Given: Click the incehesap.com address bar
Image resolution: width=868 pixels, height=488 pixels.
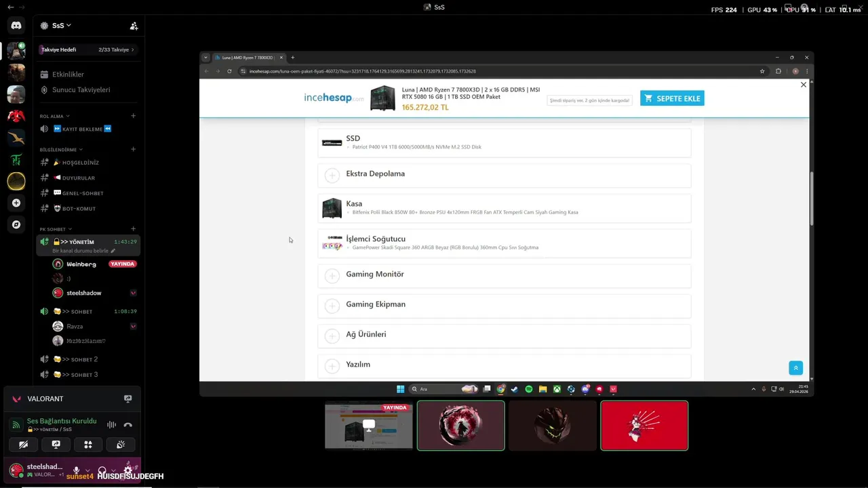Looking at the screenshot, I should [502, 71].
